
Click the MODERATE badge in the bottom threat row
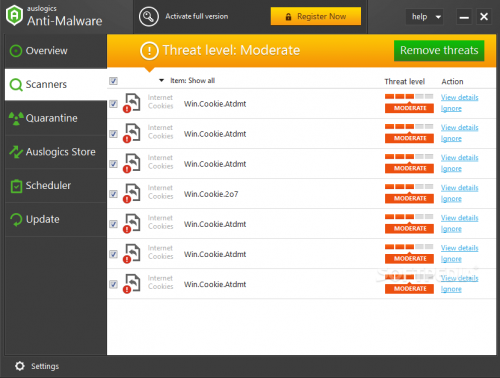(409, 289)
